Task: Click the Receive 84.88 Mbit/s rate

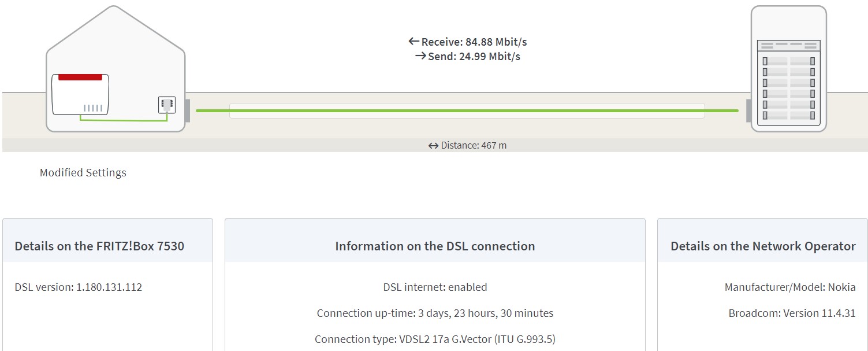Action: coord(474,42)
